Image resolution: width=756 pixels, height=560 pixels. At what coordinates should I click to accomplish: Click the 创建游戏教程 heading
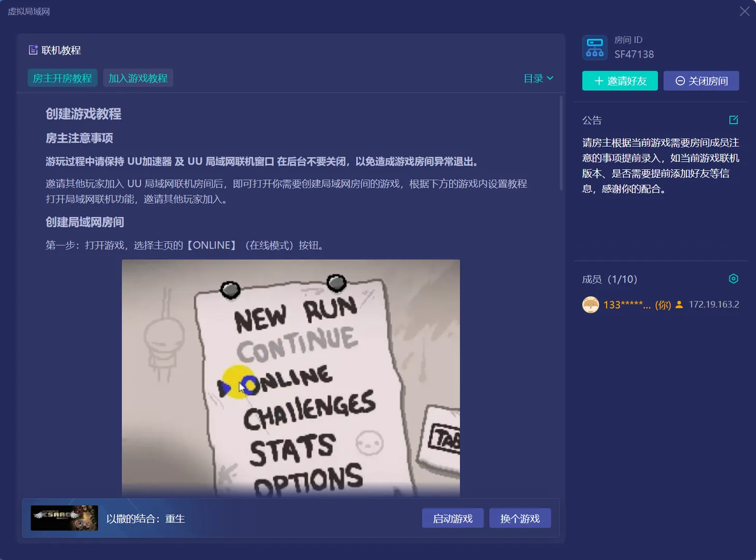pyautogui.click(x=84, y=114)
